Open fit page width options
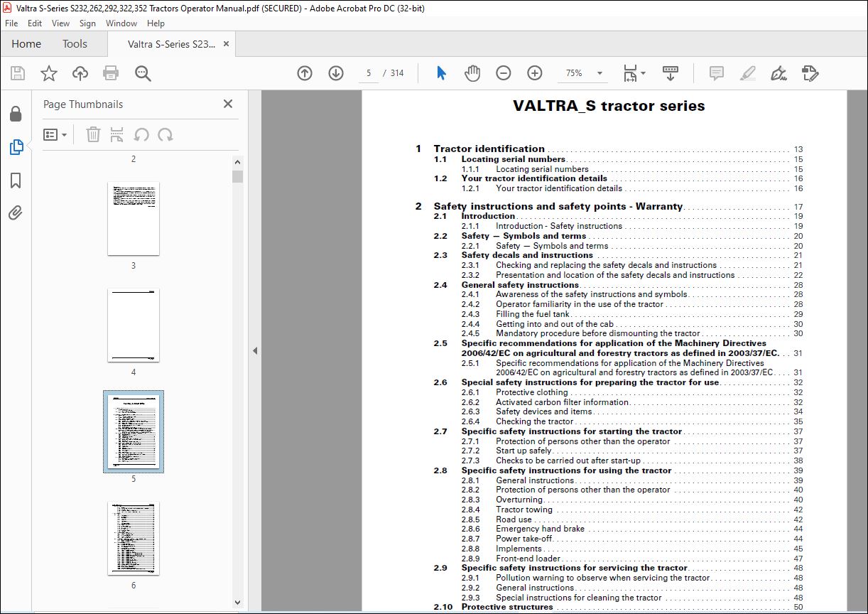 (x=634, y=73)
